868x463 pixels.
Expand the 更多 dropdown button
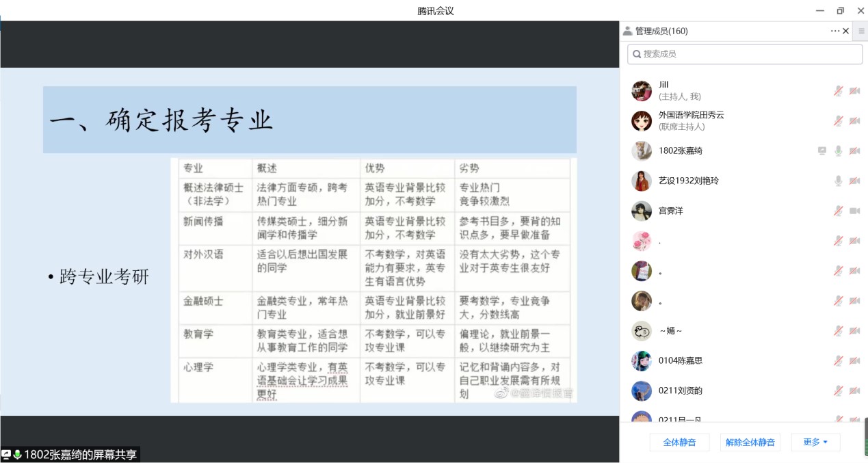[x=815, y=442]
